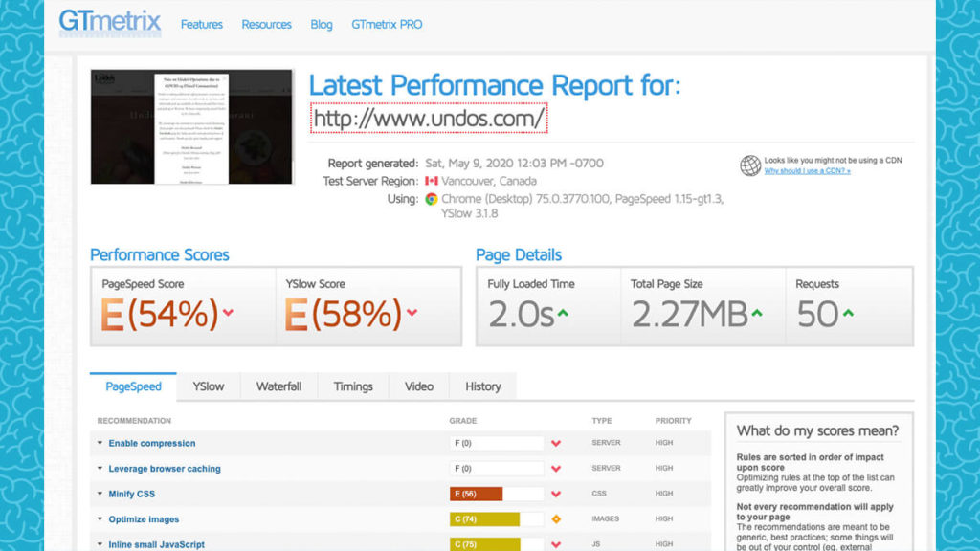
Task: Click the green arrow beside Total Page Size
Action: pyautogui.click(x=757, y=314)
